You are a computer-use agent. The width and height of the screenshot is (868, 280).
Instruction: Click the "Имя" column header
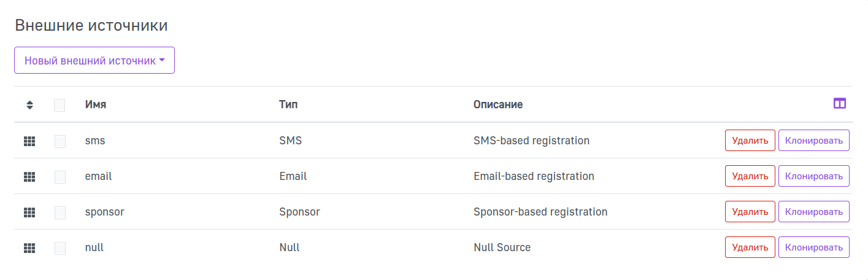[96, 104]
